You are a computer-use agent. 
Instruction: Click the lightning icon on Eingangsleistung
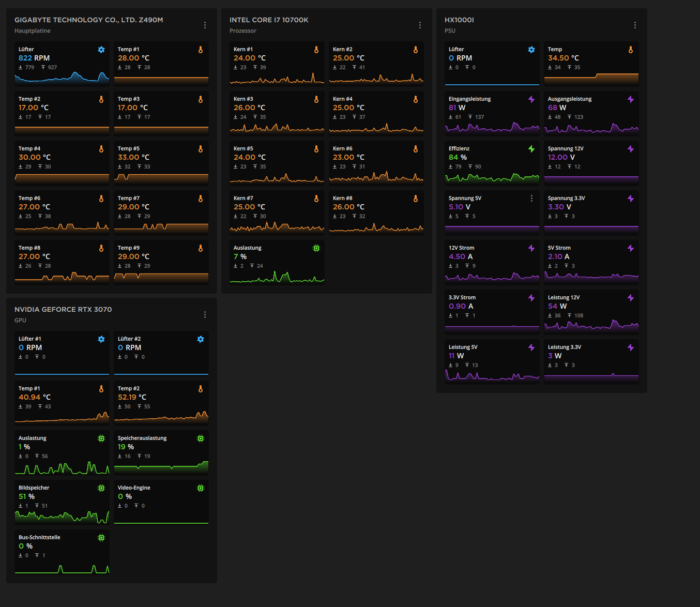tap(531, 99)
